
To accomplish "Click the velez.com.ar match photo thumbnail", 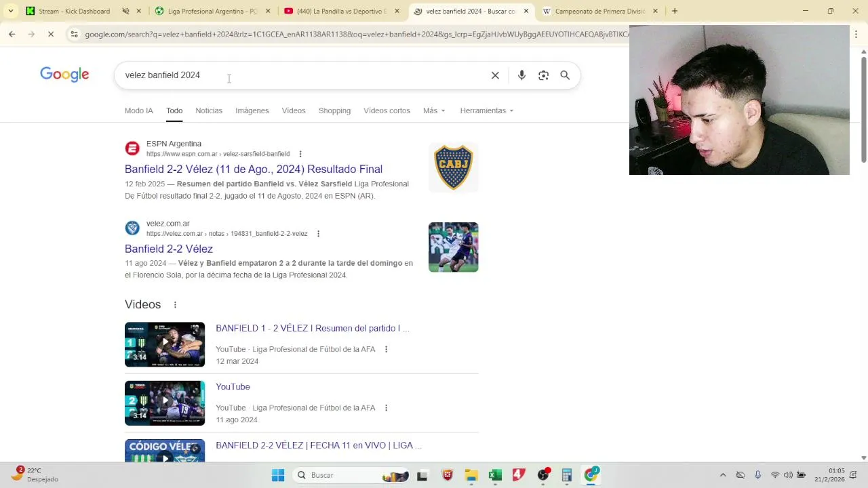I will (454, 247).
